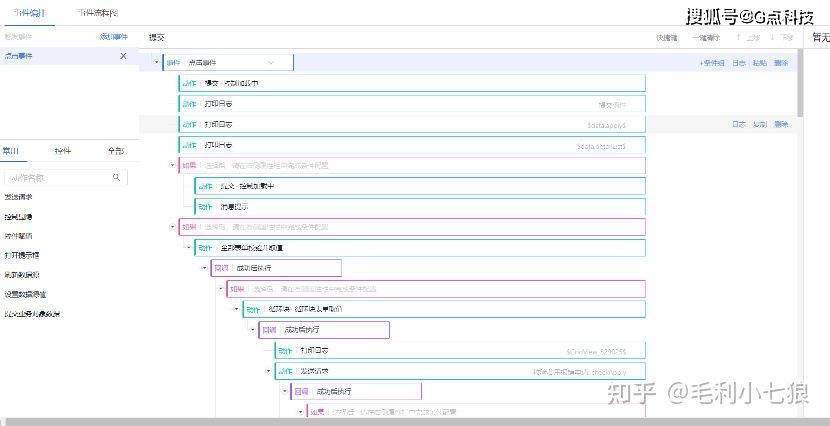Remove 点击事件 using its X icon

pos(123,56)
